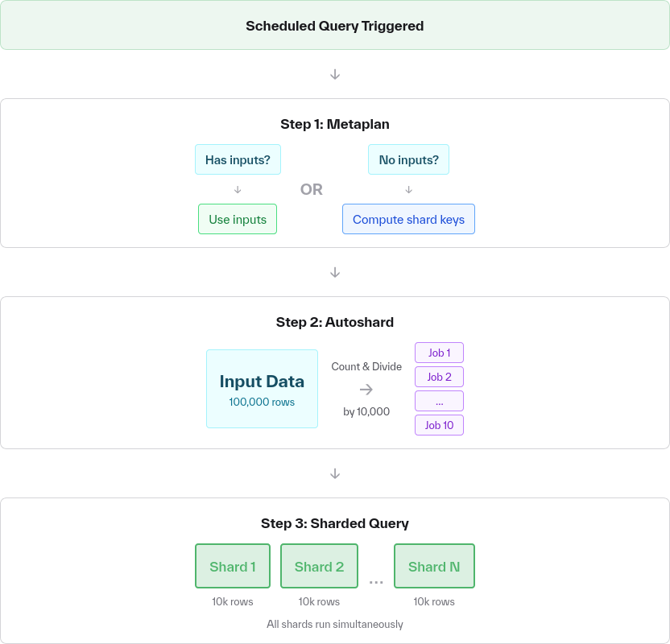Image resolution: width=670 pixels, height=644 pixels.
Task: Click the right arrow next to Input Data
Action: point(366,390)
